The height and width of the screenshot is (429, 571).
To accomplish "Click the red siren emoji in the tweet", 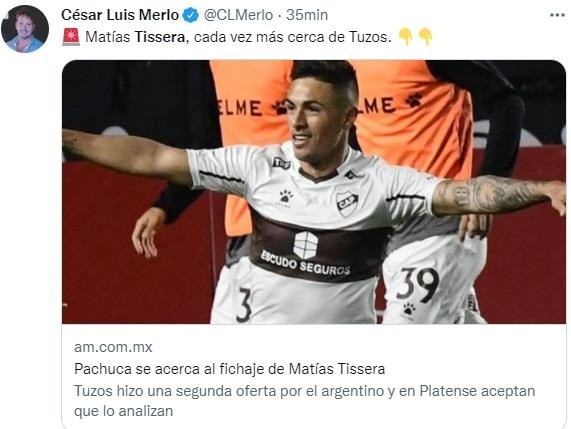I will (x=71, y=37).
